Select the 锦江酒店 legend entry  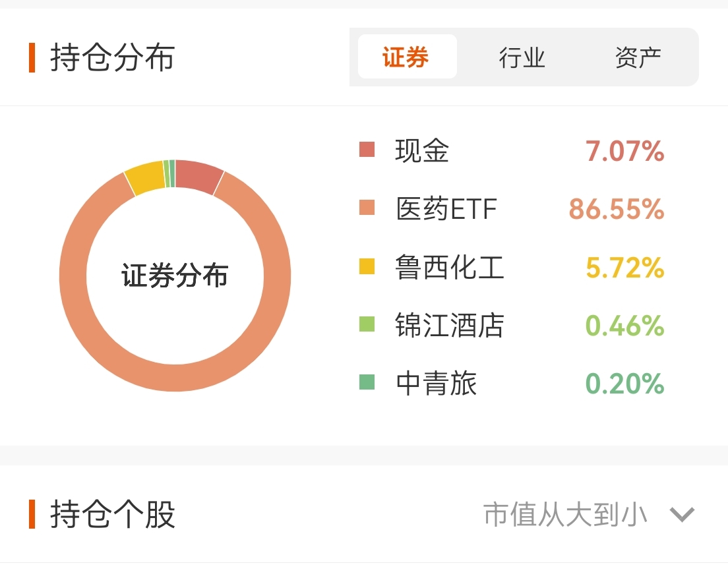[450, 325]
